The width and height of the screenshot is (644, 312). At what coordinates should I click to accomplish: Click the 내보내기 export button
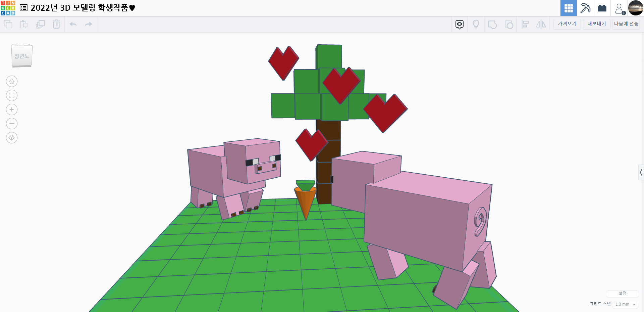(x=597, y=24)
